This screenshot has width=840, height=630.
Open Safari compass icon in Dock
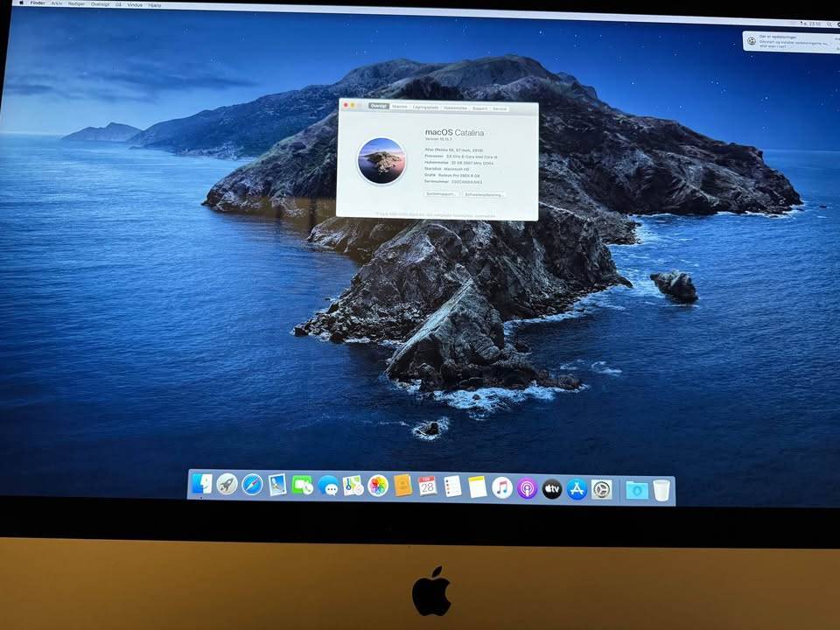tap(252, 485)
